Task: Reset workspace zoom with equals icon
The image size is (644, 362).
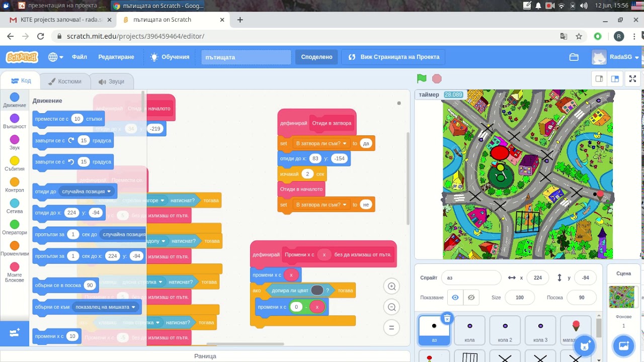Action: (391, 328)
